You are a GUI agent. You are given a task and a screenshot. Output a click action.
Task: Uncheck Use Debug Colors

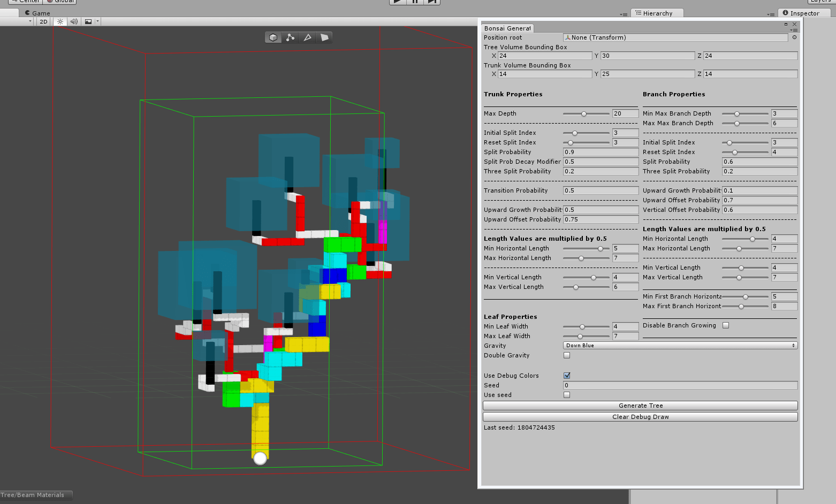click(567, 376)
